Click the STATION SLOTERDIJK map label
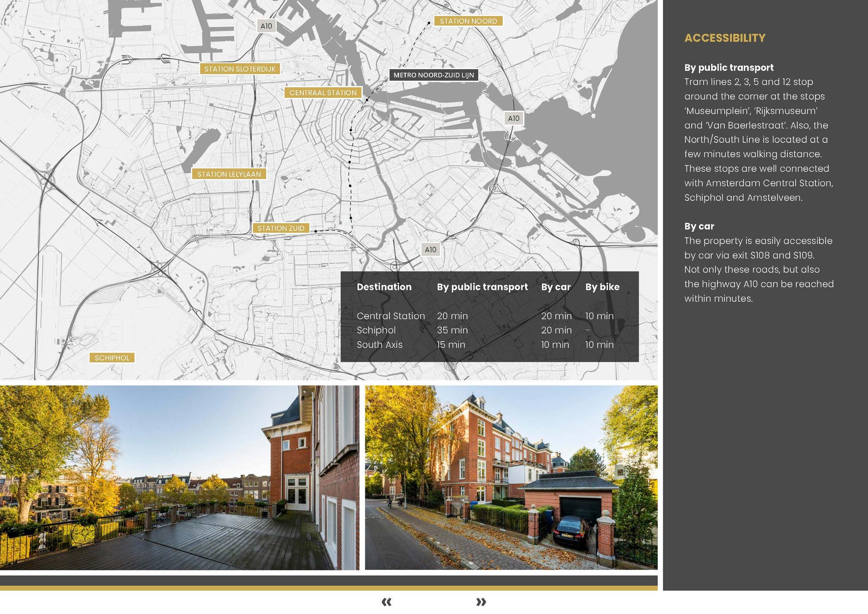This screenshot has width=868, height=614. (240, 69)
